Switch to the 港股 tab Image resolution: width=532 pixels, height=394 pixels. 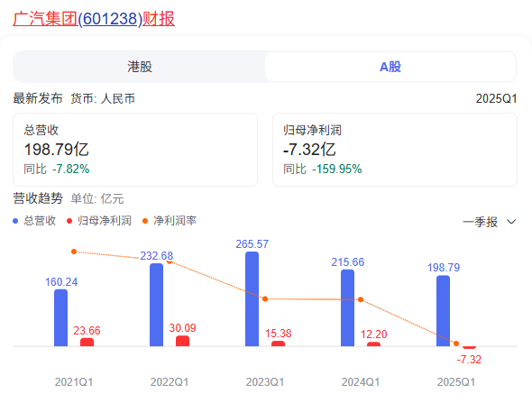(140, 67)
